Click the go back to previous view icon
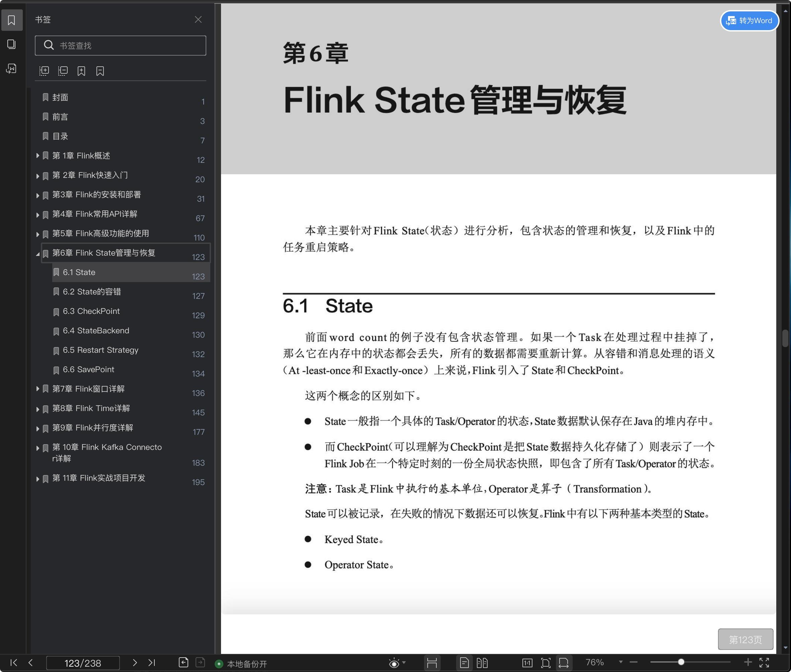The height and width of the screenshot is (672, 791). coord(183,663)
